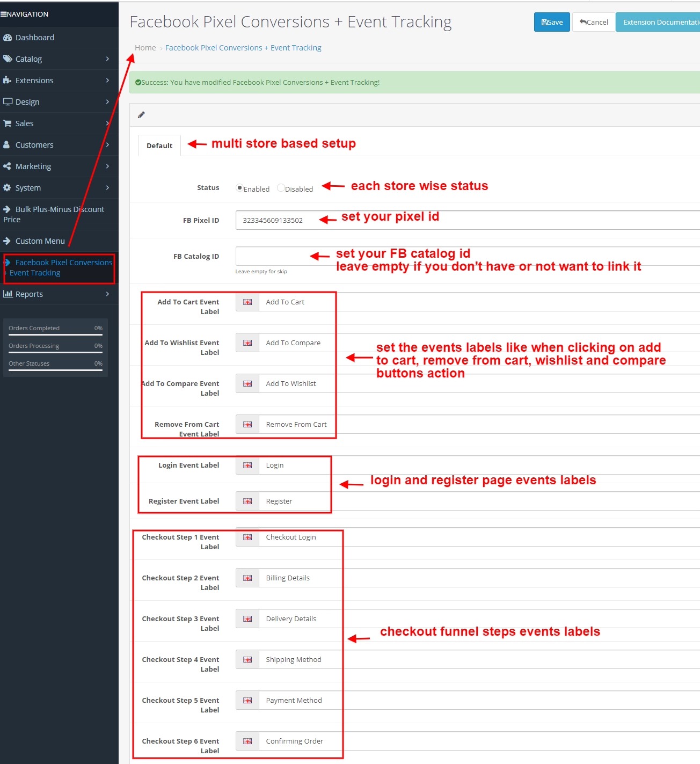700x764 pixels.
Task: Click the arrow icon beside Bulk Plus-Minus Discount
Action: [7, 209]
